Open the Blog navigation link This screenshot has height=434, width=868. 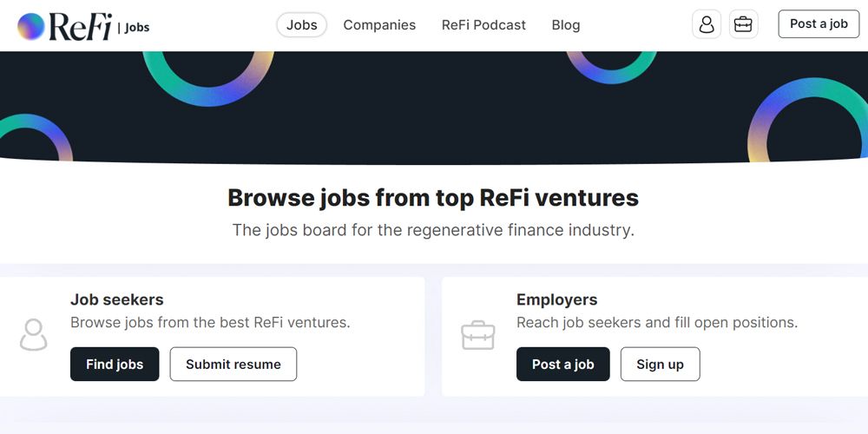pos(565,25)
